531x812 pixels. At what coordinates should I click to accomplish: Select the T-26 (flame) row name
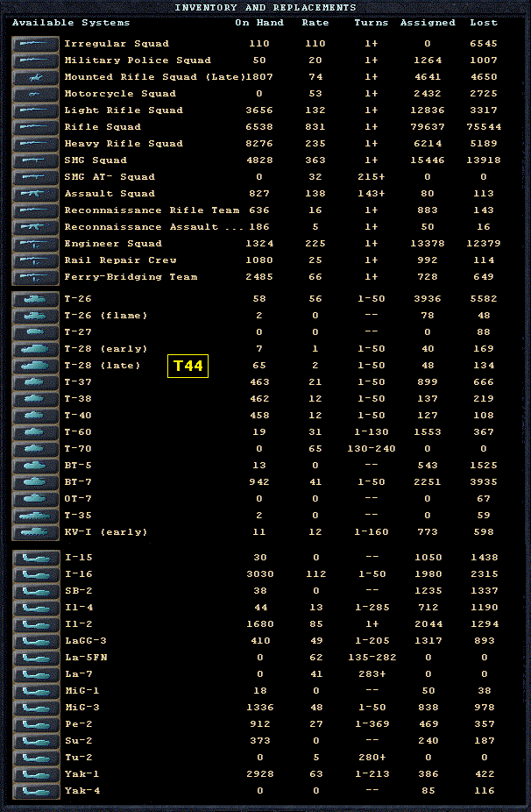[105, 316]
